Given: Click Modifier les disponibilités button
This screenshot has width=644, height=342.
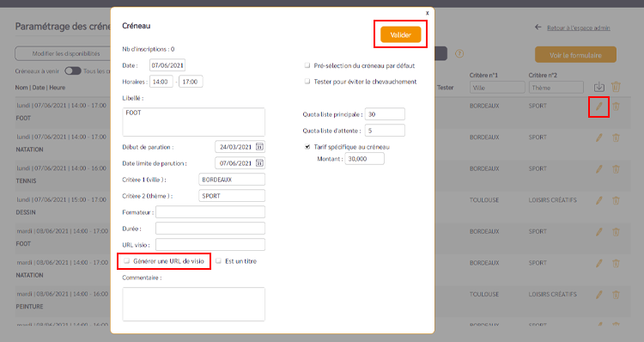Looking at the screenshot, I should pyautogui.click(x=66, y=53).
